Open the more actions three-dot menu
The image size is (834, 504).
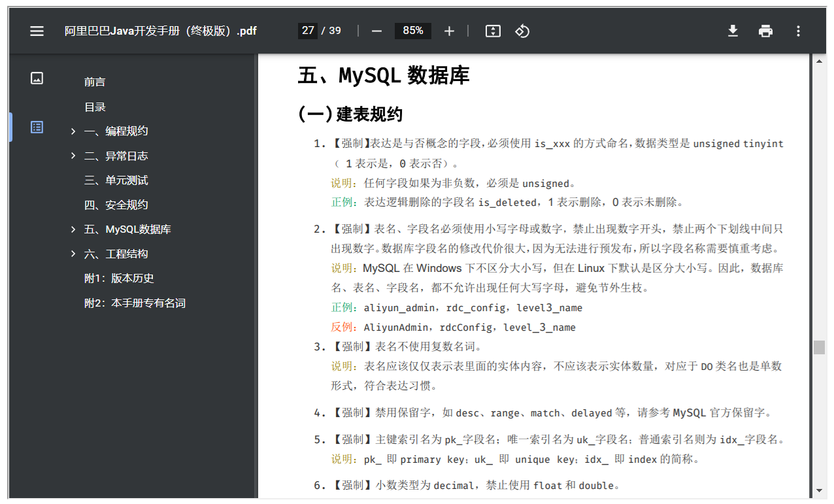pyautogui.click(x=798, y=31)
